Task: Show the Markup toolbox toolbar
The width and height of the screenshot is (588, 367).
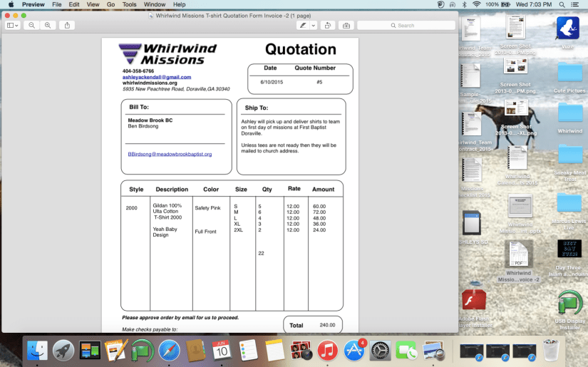Action: tap(346, 25)
